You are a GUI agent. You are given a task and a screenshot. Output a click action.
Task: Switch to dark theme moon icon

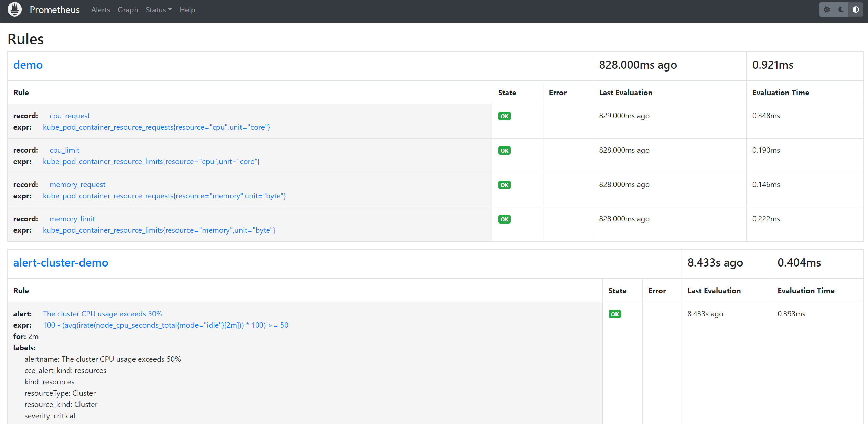841,10
